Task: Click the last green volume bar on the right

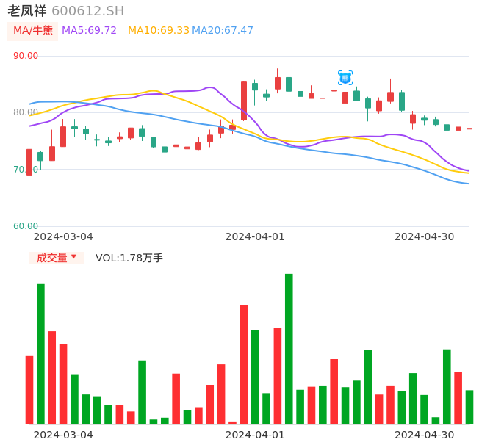Action: tap(469, 407)
